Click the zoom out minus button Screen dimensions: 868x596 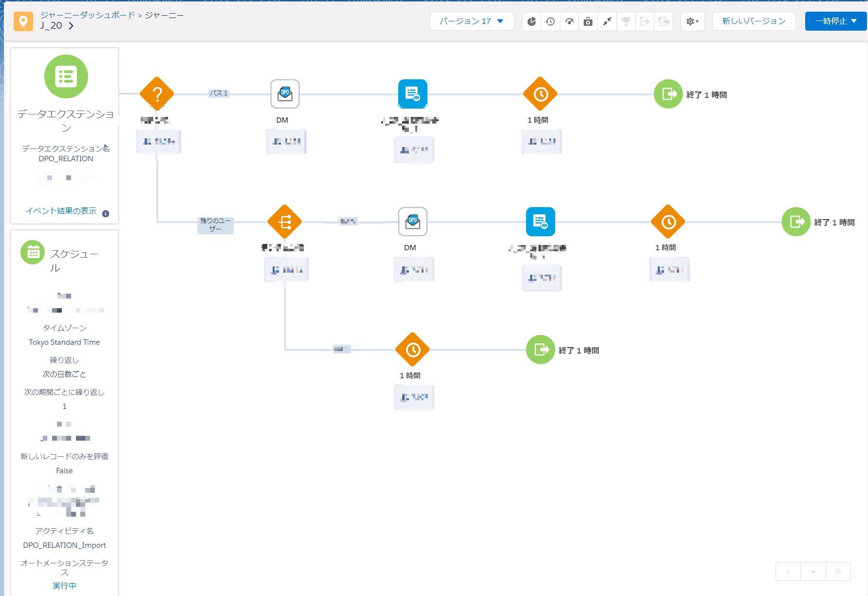pyautogui.click(x=813, y=571)
